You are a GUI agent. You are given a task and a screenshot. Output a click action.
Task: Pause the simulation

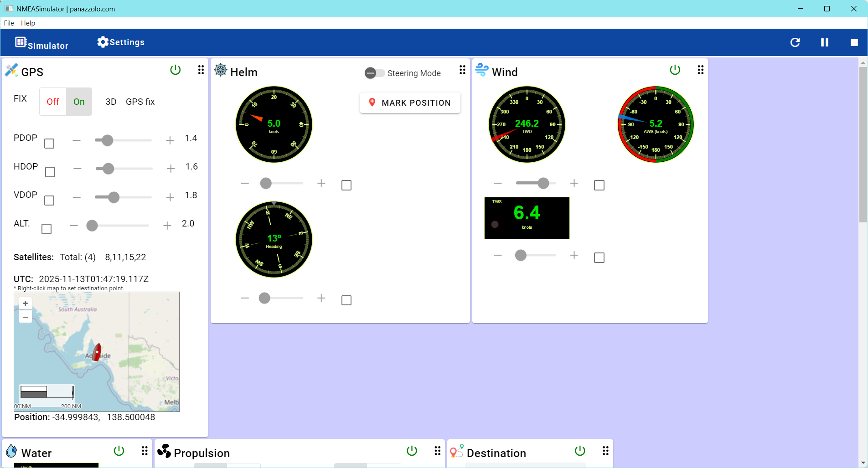coord(824,42)
